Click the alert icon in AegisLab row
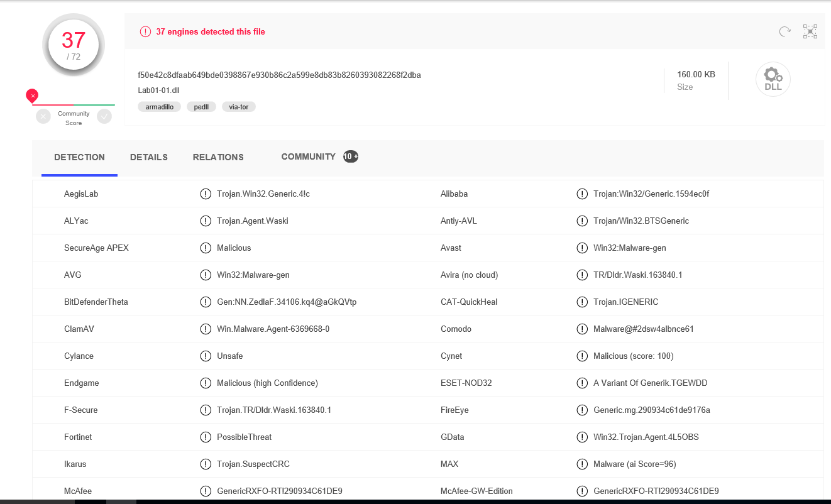Image resolution: width=831 pixels, height=504 pixels. (x=206, y=194)
